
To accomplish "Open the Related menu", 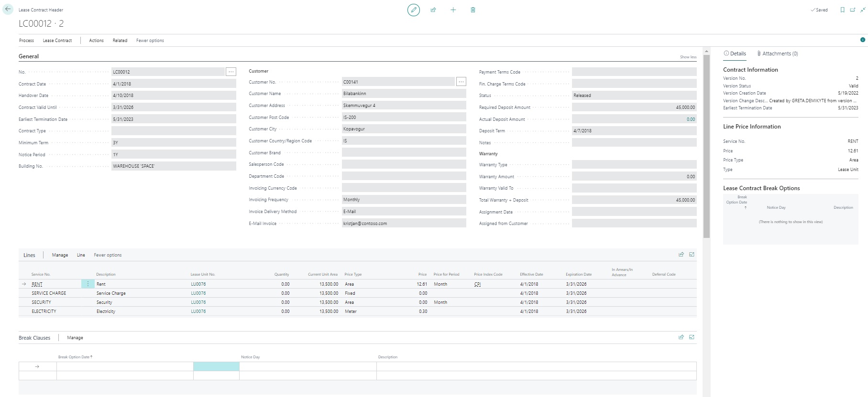I will [120, 41].
